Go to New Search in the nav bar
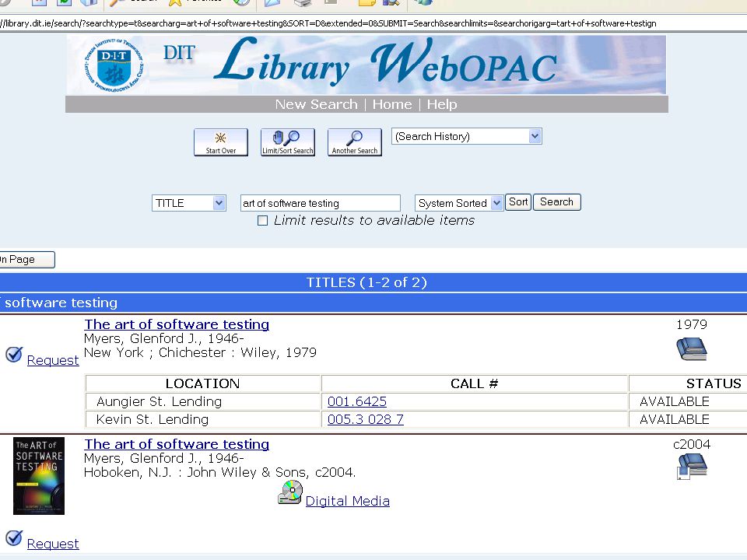 click(317, 104)
